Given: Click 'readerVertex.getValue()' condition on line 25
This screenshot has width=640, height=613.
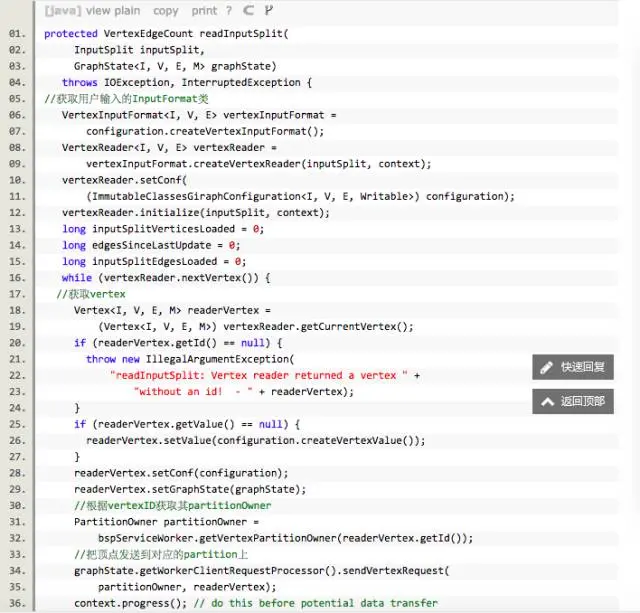Looking at the screenshot, I should (164, 424).
